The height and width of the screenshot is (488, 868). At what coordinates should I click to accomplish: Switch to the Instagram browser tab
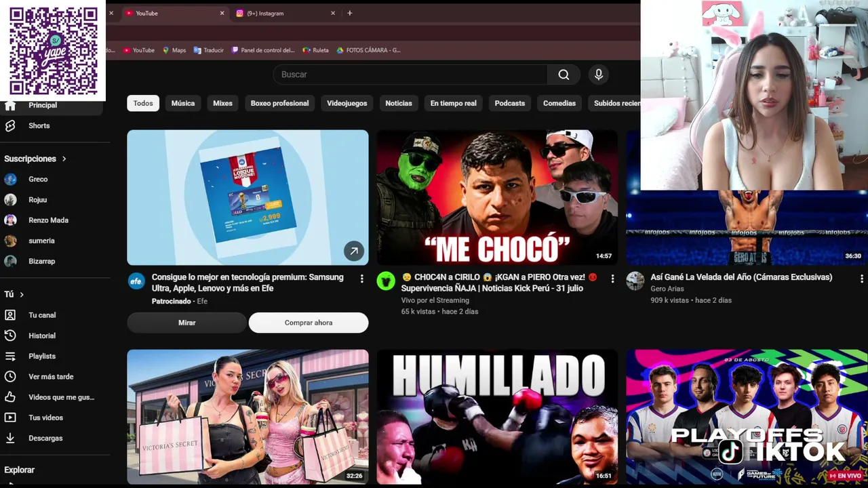285,13
